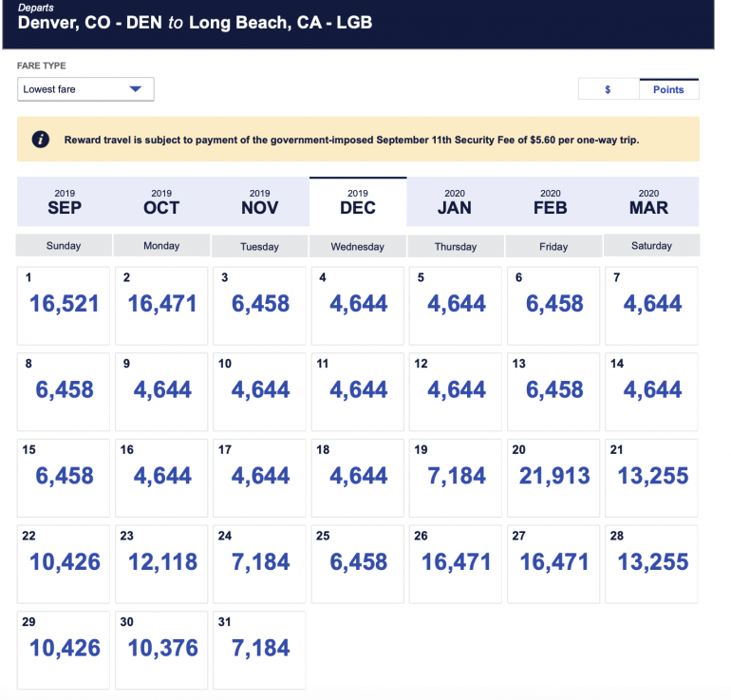Open the Lowest fare dropdown
The height and width of the screenshot is (700, 731).
(x=85, y=89)
